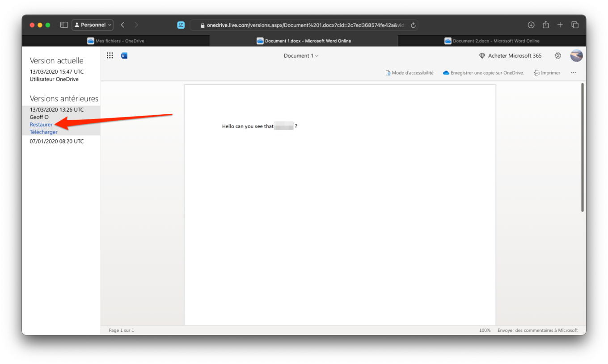The image size is (608, 364).
Task: Switch to Mes fichiers - OneDrive tab
Action: 116,41
